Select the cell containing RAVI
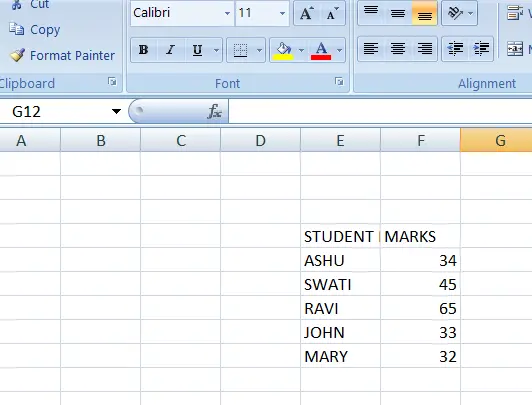Viewport: 532px width, 405px height. (x=340, y=308)
